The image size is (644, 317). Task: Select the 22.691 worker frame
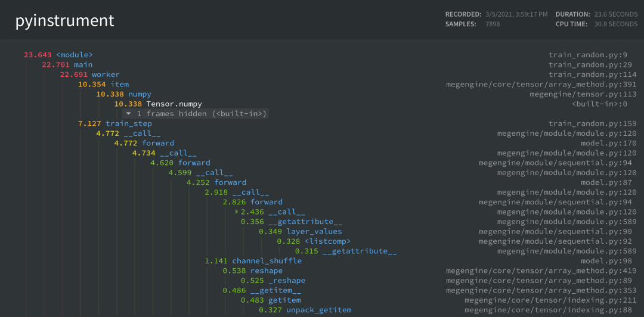(90, 74)
